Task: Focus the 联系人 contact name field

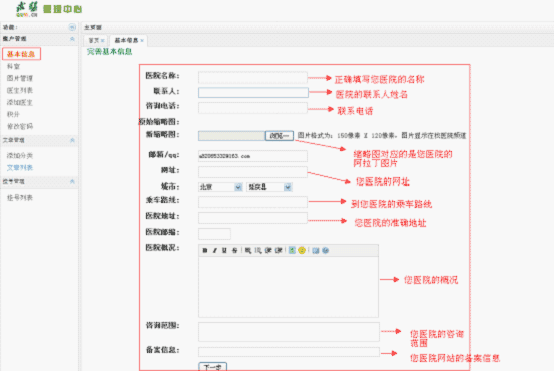Action: click(x=253, y=93)
